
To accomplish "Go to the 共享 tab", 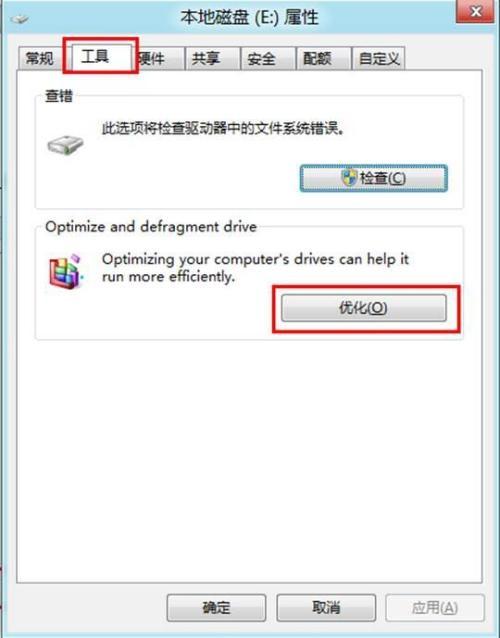I will click(212, 59).
